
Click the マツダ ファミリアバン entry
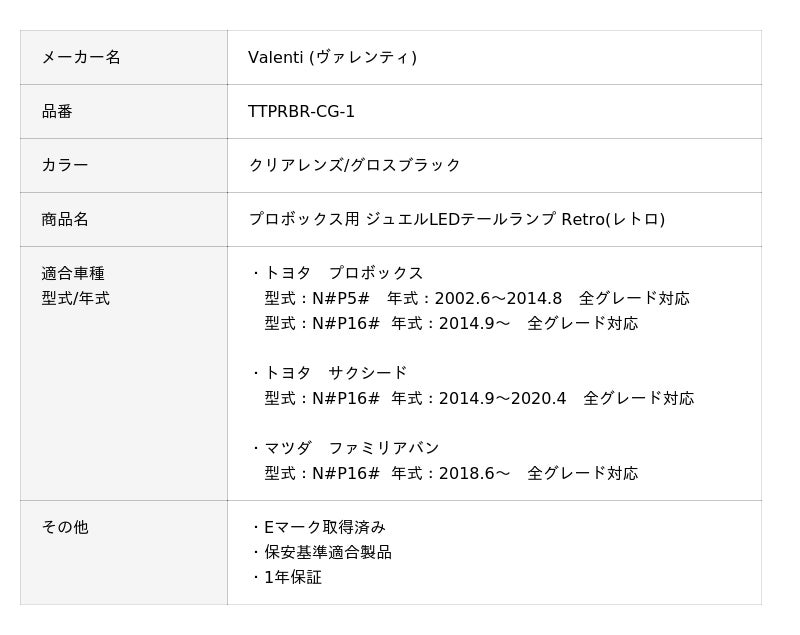click(x=345, y=448)
